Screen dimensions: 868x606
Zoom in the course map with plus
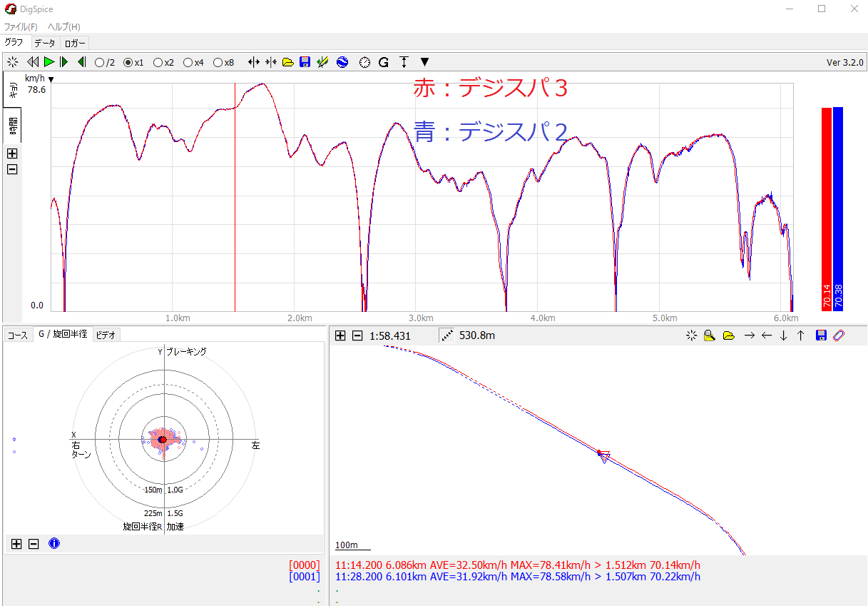[x=340, y=335]
